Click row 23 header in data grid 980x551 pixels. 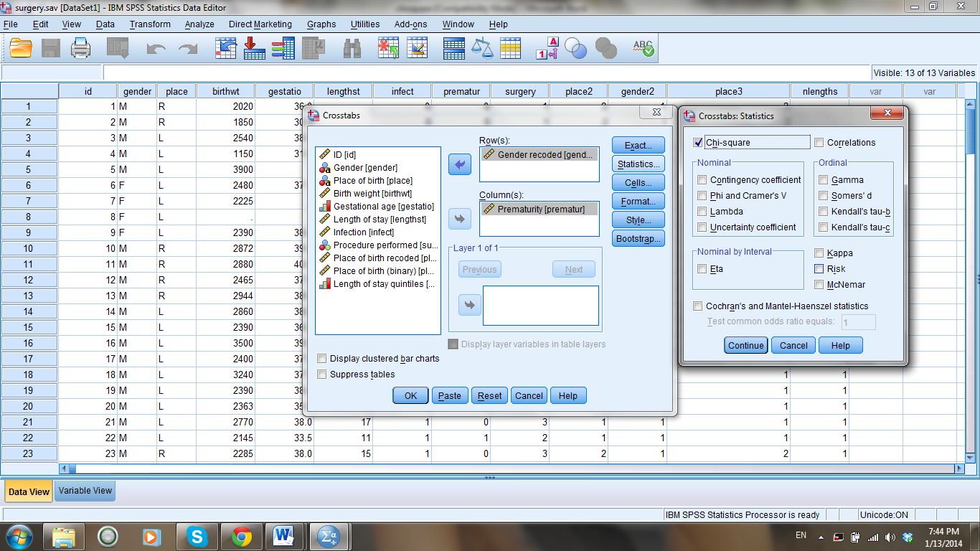point(29,453)
